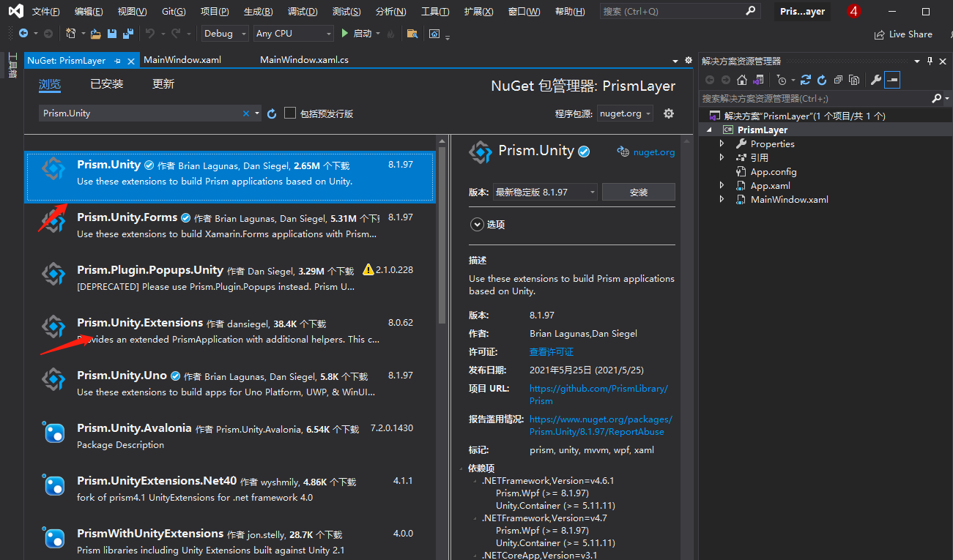Open the version 8.1.97 dropdown
Screen dimensions: 953x560
pos(545,192)
